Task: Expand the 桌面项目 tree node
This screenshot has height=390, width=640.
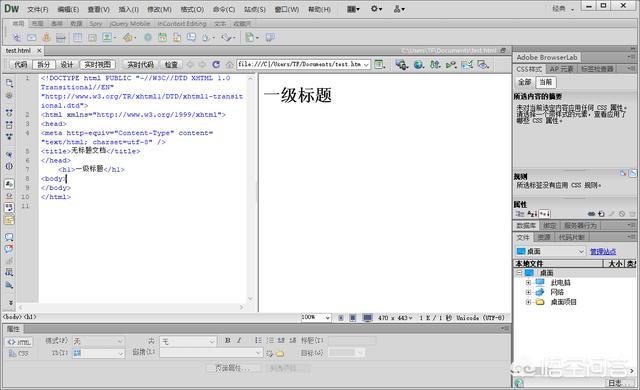Action: click(528, 302)
